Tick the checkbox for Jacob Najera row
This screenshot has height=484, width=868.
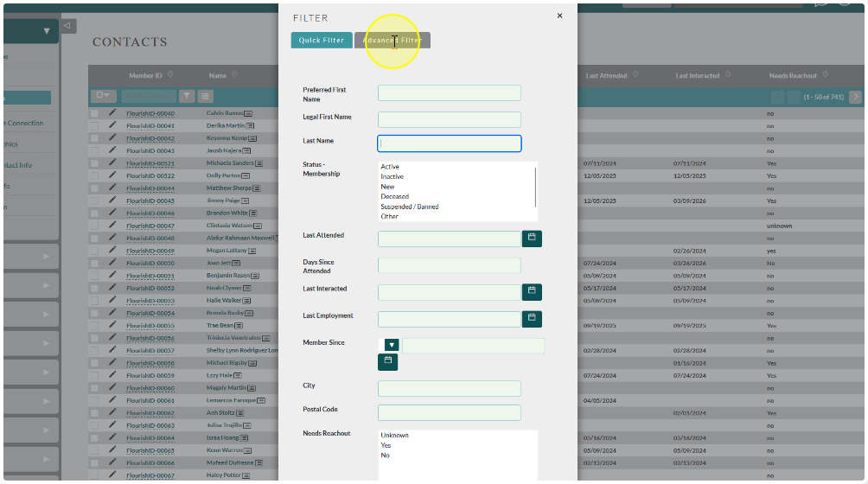(x=94, y=150)
